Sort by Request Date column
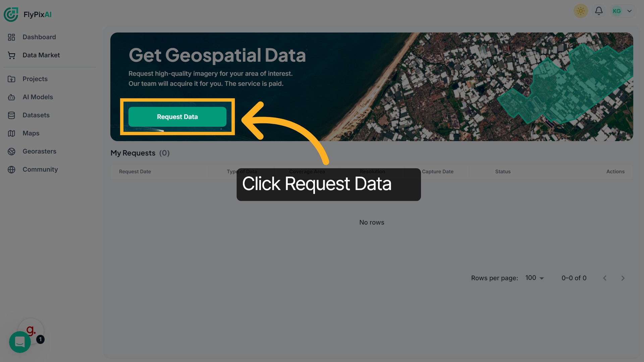 [135, 172]
